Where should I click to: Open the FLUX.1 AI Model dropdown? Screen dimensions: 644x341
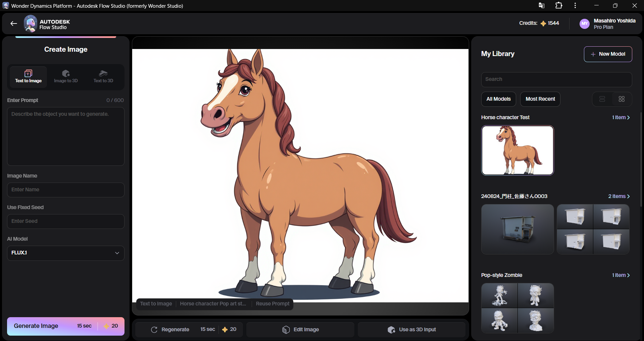66,253
